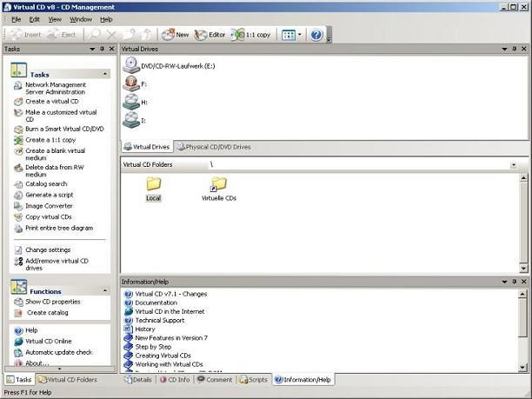The height and width of the screenshot is (399, 532).
Task: Switch to Virtual CD Folders bottom tab
Action: coord(67,380)
